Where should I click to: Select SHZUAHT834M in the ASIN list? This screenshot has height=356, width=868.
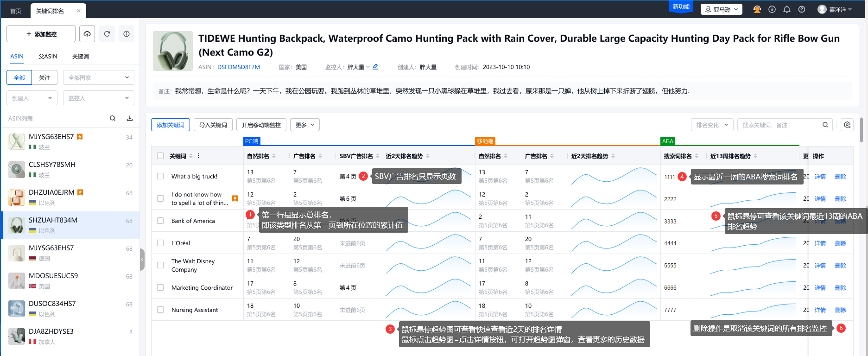tap(70, 225)
